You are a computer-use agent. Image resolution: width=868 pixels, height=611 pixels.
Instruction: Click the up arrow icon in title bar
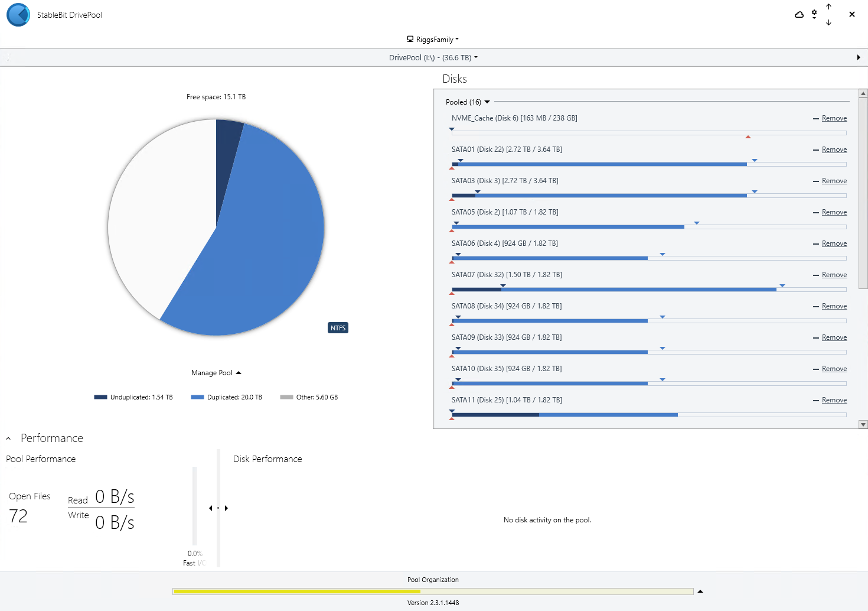point(828,6)
